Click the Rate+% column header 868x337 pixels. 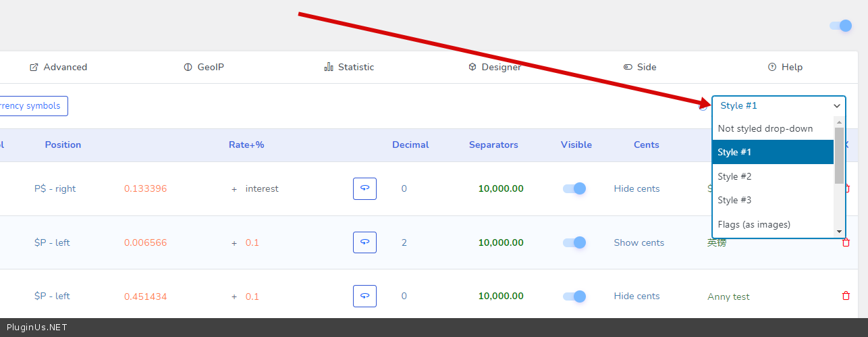tap(246, 145)
